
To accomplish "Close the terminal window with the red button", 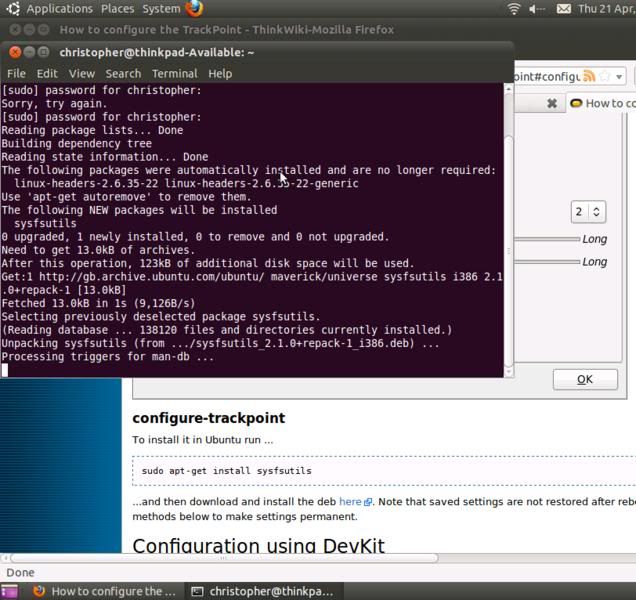I will pyautogui.click(x=15, y=52).
